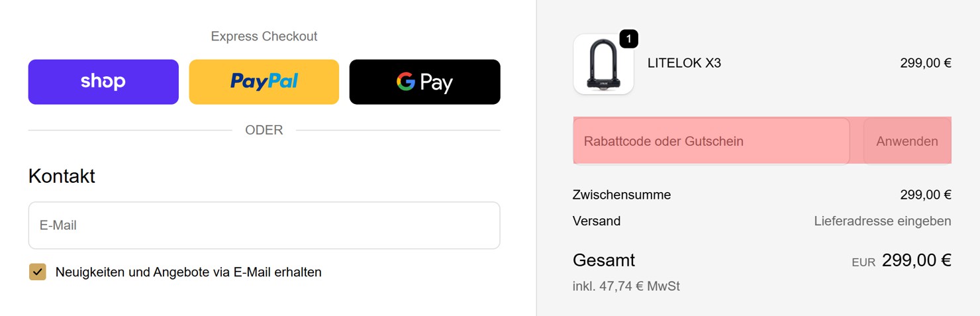Pay with the Shop Pay express button
The height and width of the screenshot is (316, 980).
[103, 81]
